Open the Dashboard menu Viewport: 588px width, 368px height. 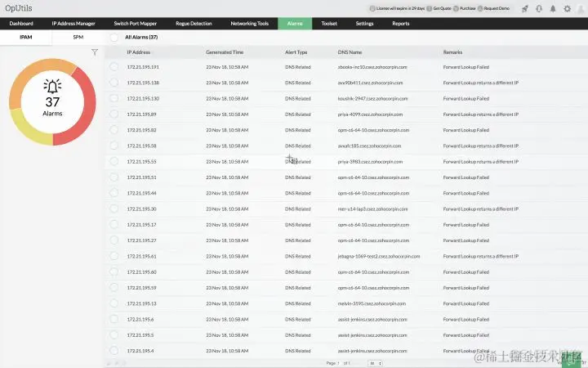click(21, 23)
